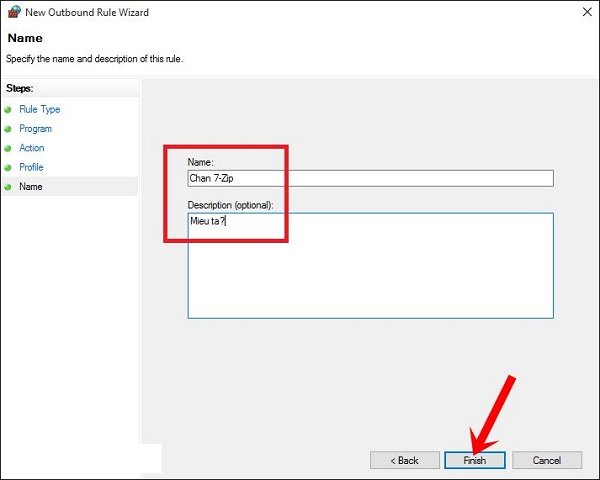Click Finish to create the rule
This screenshot has width=600, height=480.
coord(474,460)
